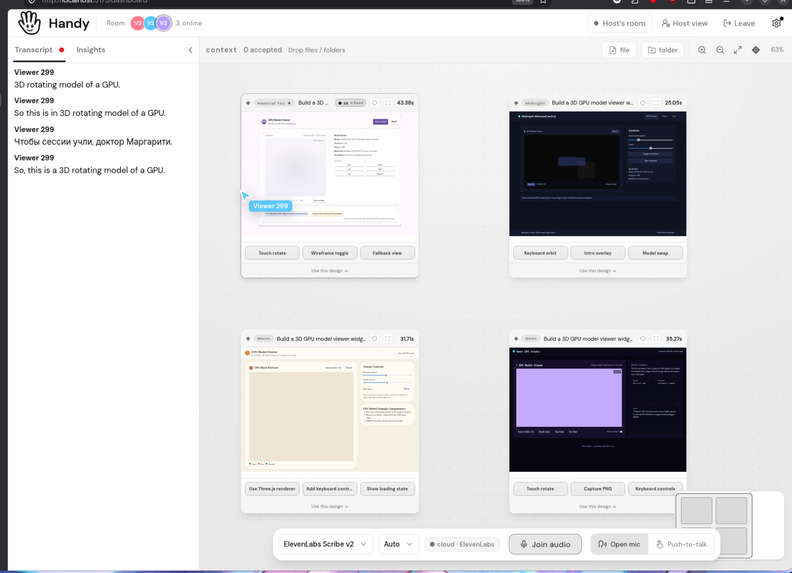Screen dimensions: 792x573
Task: Click the drag handle on Midnight card
Action: [x=516, y=103]
